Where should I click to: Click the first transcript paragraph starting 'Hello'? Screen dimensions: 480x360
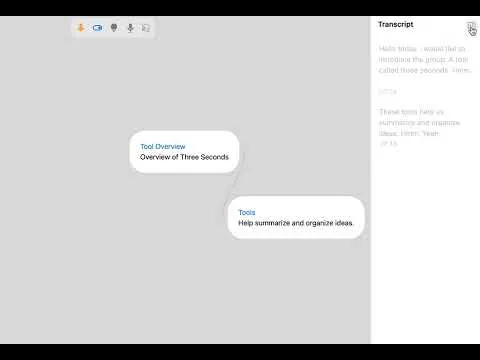point(425,59)
